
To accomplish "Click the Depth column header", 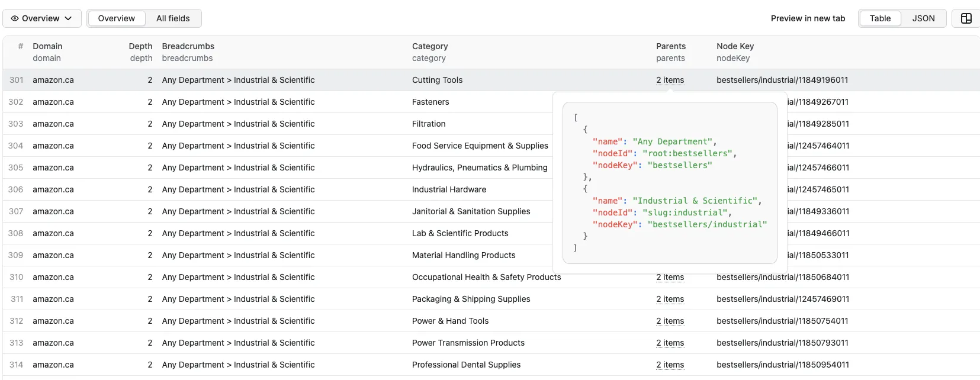I will 140,46.
